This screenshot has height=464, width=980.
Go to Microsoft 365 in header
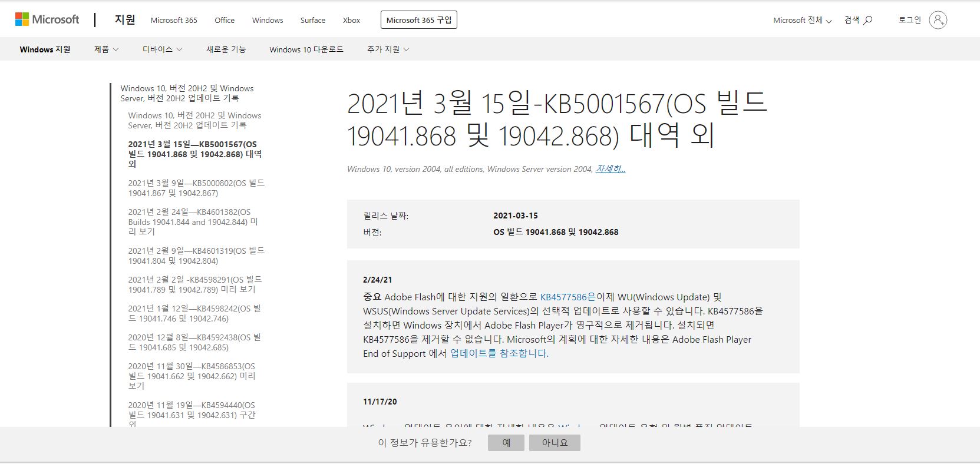[x=174, y=20]
